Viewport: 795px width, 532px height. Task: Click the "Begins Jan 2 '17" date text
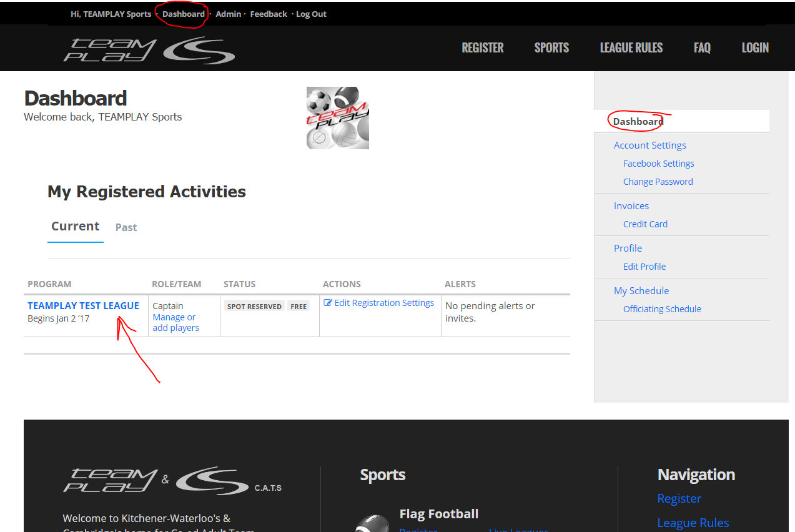click(x=59, y=318)
